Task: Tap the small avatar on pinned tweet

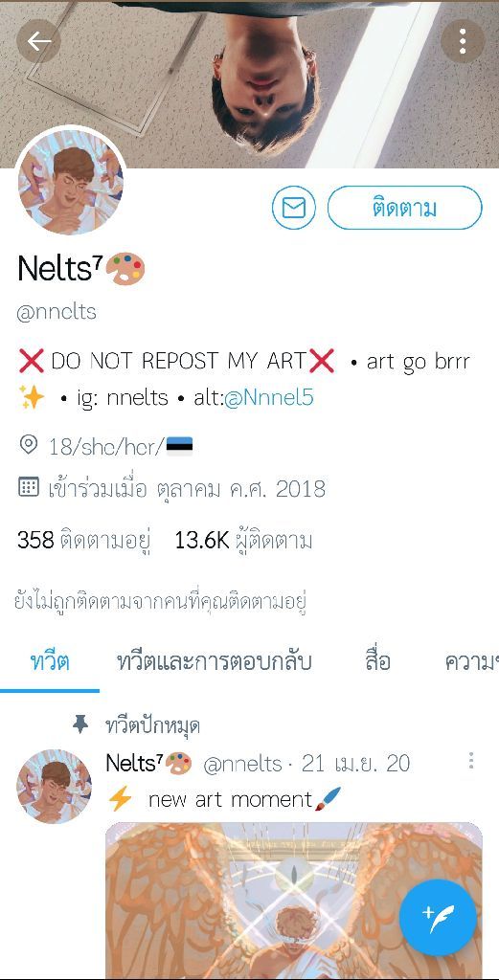Action: coord(54,787)
